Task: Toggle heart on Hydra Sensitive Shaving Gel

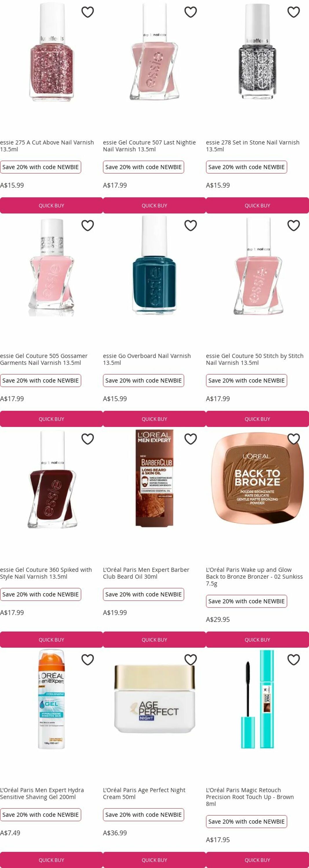Action: click(88, 659)
